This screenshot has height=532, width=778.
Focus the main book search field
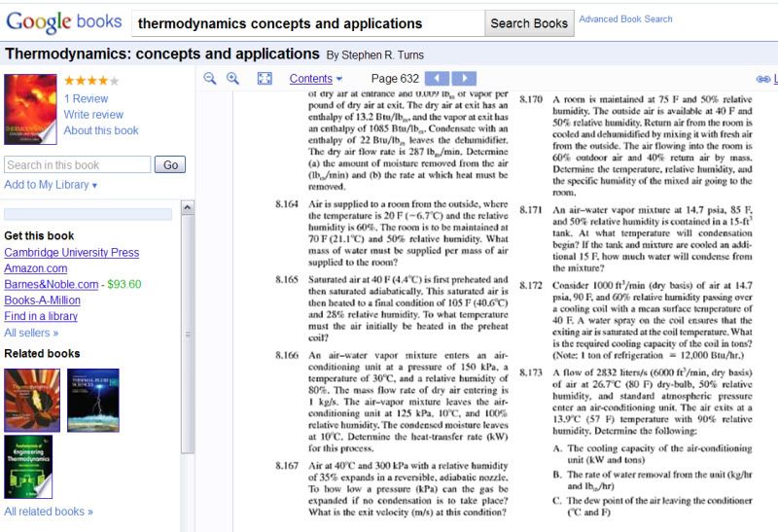click(307, 23)
